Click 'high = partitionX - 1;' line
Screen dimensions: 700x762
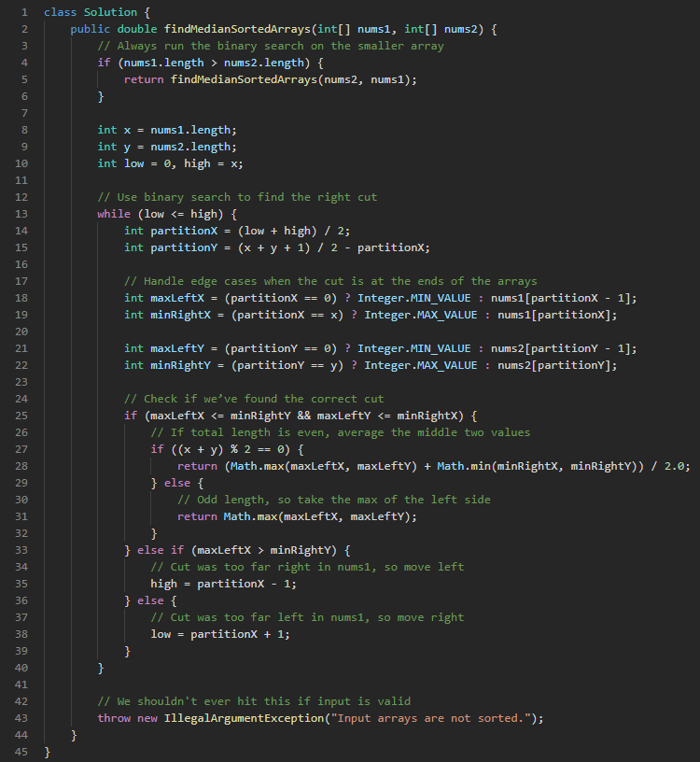coord(223,585)
